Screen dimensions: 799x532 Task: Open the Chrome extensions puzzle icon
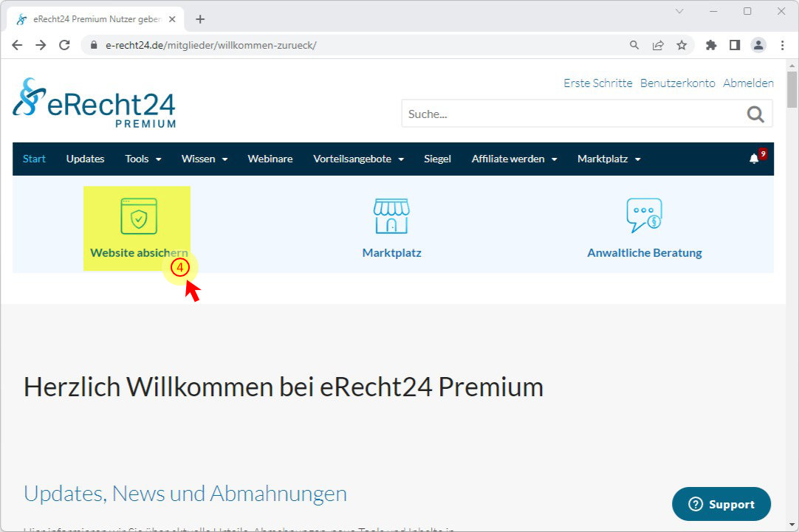pyautogui.click(x=711, y=45)
